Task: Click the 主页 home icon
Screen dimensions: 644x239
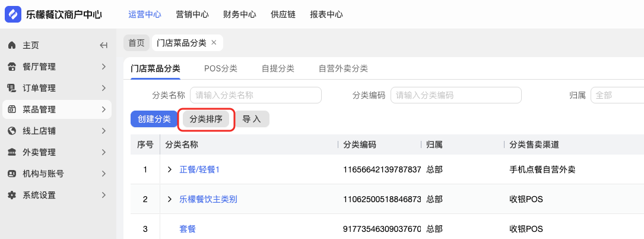Action: [x=11, y=45]
